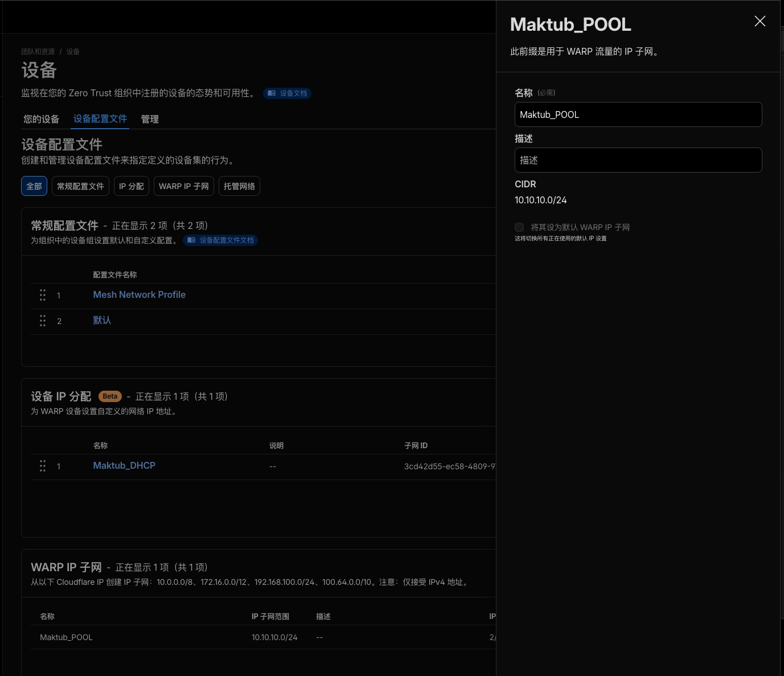This screenshot has height=676, width=784.
Task: Open Mesh Network Profile link
Action: click(x=139, y=295)
